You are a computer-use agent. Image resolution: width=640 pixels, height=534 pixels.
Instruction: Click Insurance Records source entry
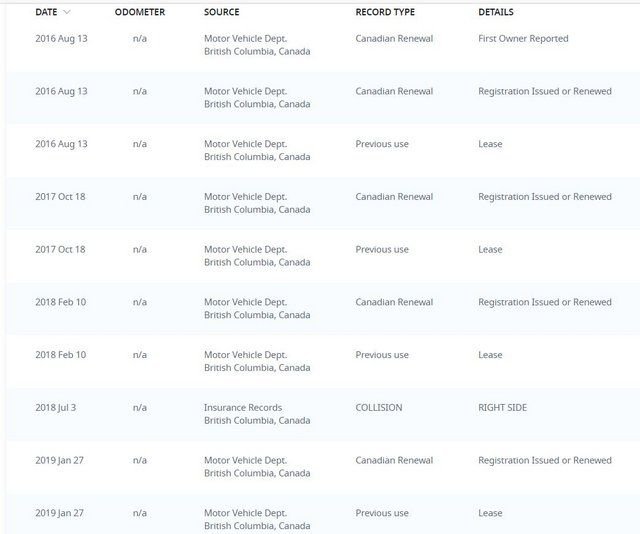coord(243,407)
